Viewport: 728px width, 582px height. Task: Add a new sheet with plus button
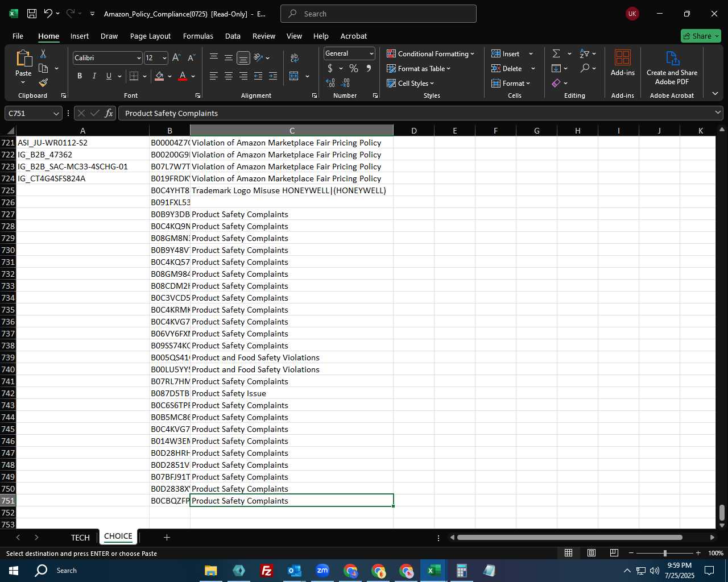coord(167,537)
